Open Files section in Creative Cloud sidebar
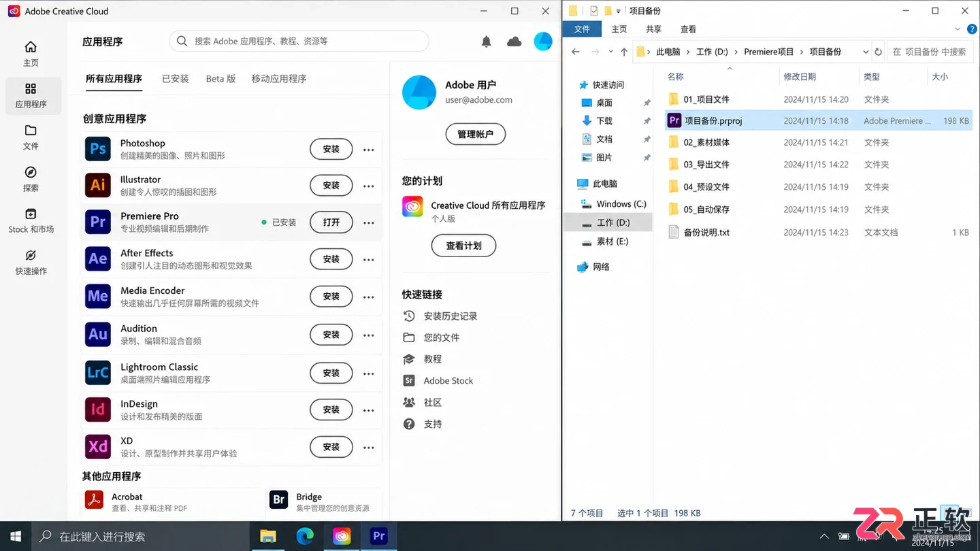The width and height of the screenshot is (980, 551). pyautogui.click(x=31, y=137)
